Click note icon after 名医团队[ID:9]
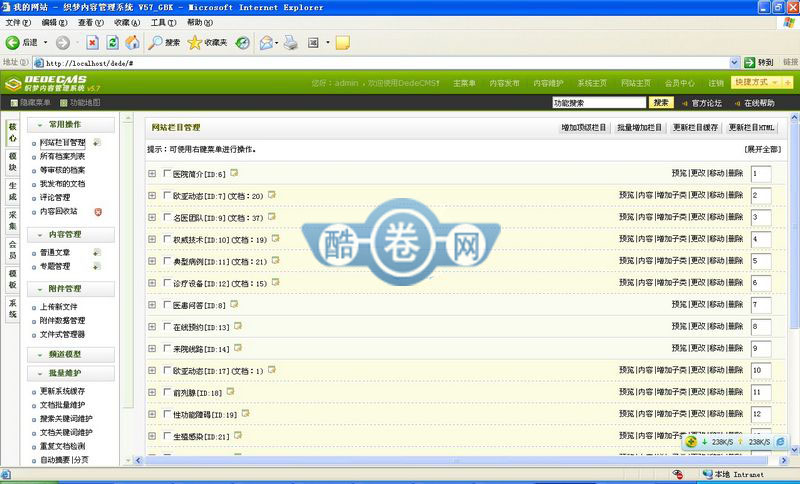 click(x=272, y=217)
